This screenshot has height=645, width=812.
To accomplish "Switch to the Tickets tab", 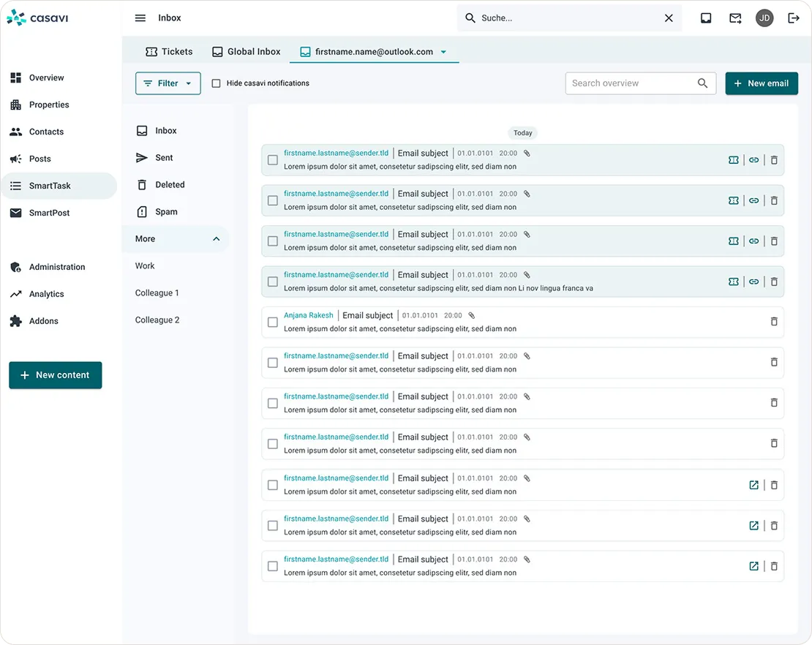I will [x=169, y=52].
